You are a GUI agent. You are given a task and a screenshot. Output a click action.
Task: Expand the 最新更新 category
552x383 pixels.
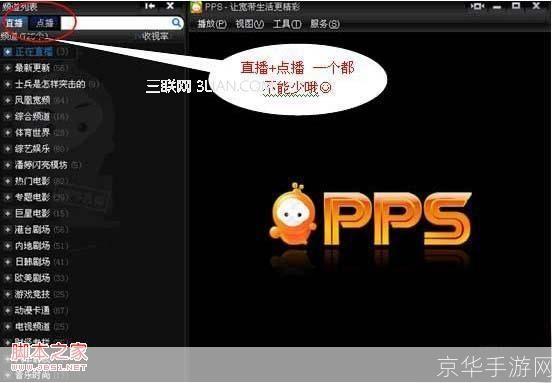click(x=7, y=68)
